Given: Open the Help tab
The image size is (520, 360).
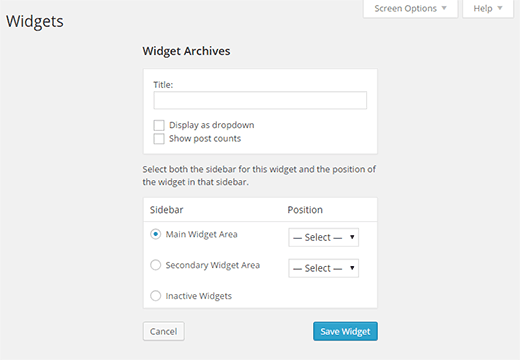Looking at the screenshot, I should tap(488, 9).
